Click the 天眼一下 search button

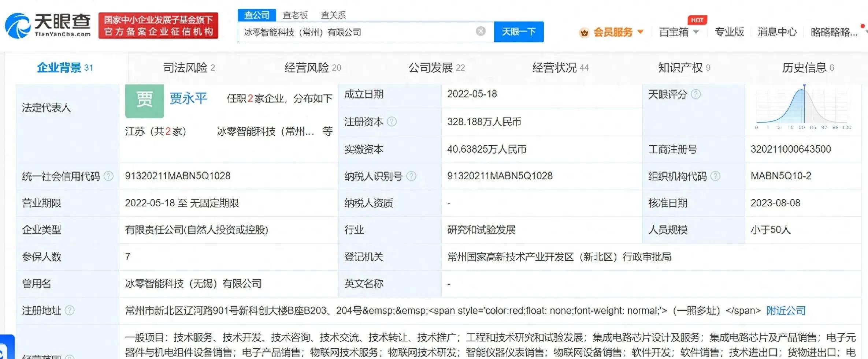tap(519, 32)
